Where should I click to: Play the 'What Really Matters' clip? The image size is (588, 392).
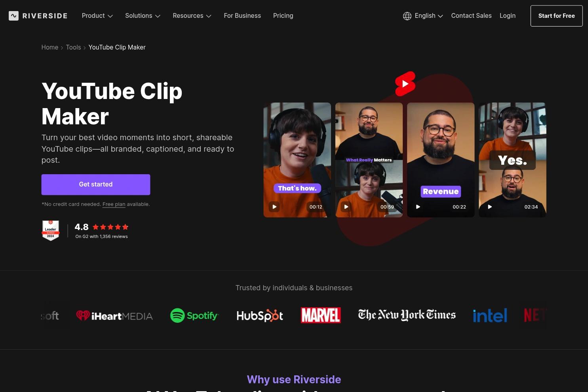[x=346, y=207]
